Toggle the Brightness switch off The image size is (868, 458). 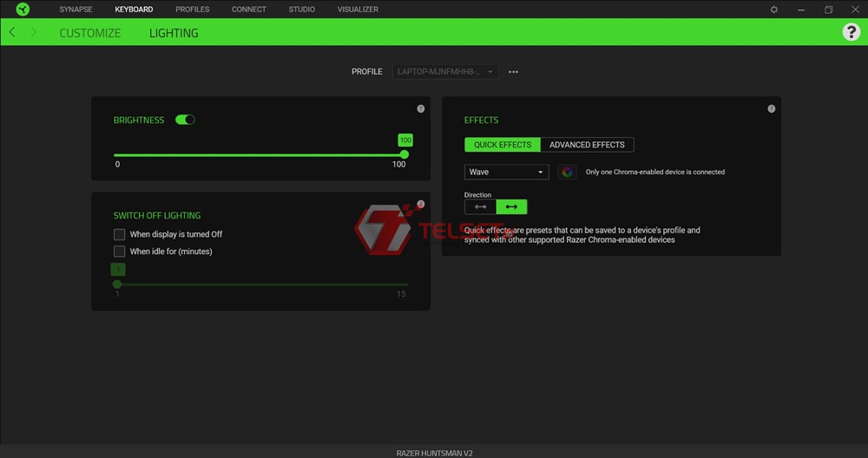pos(185,120)
